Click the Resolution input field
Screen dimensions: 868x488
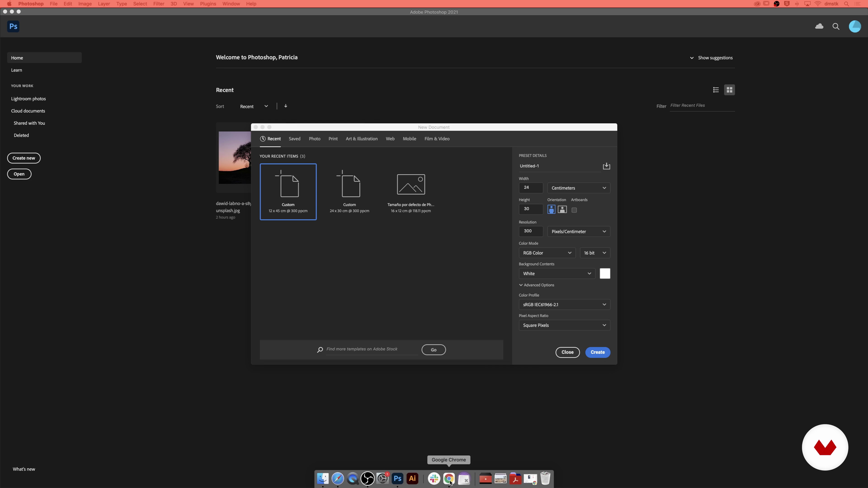coord(531,231)
